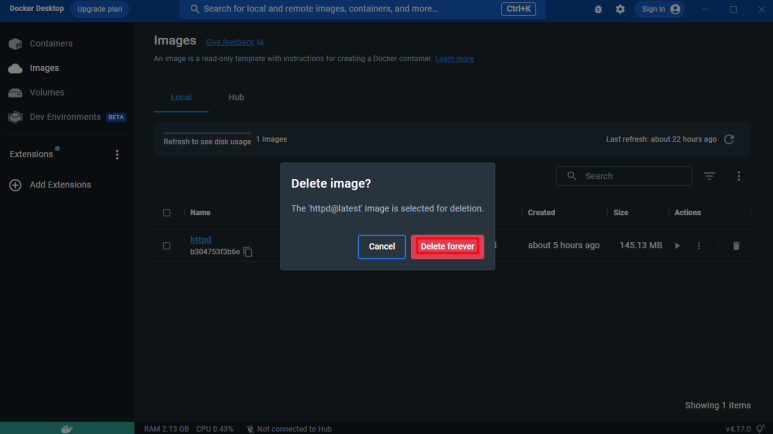
Task: Click the about 5 hours ago cell
Action: [x=563, y=246]
